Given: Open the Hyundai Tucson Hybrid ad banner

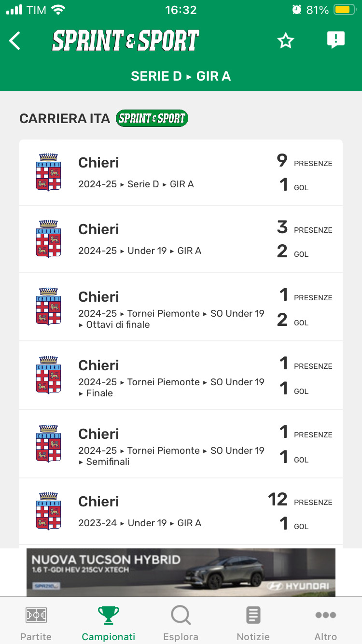Looking at the screenshot, I should (181, 572).
